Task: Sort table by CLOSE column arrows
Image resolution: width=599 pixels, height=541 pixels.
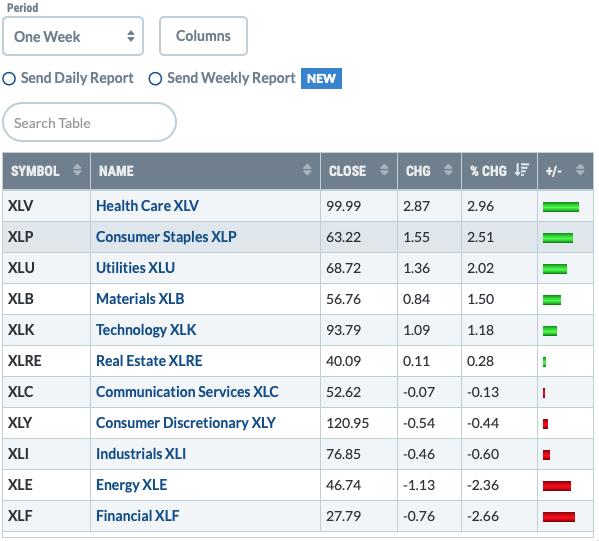Action: (384, 170)
